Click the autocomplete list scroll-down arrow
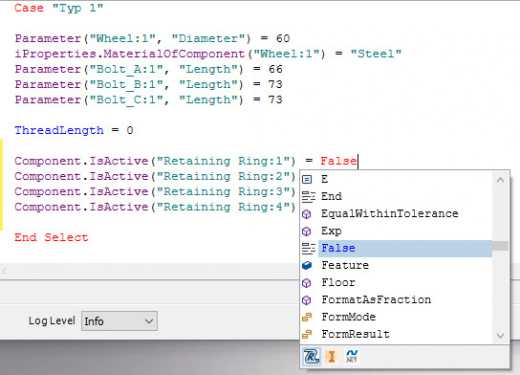This screenshot has width=520, height=375. coord(500,335)
